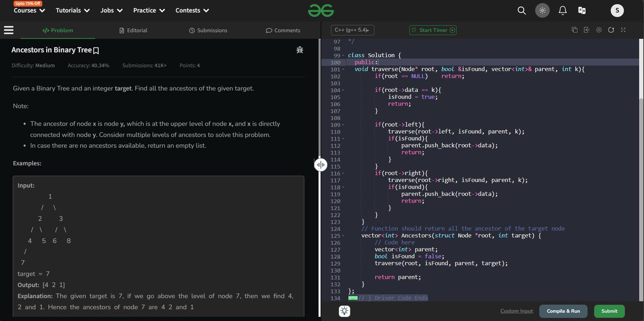Toggle light and dark theme
644x321 pixels.
coord(542,10)
